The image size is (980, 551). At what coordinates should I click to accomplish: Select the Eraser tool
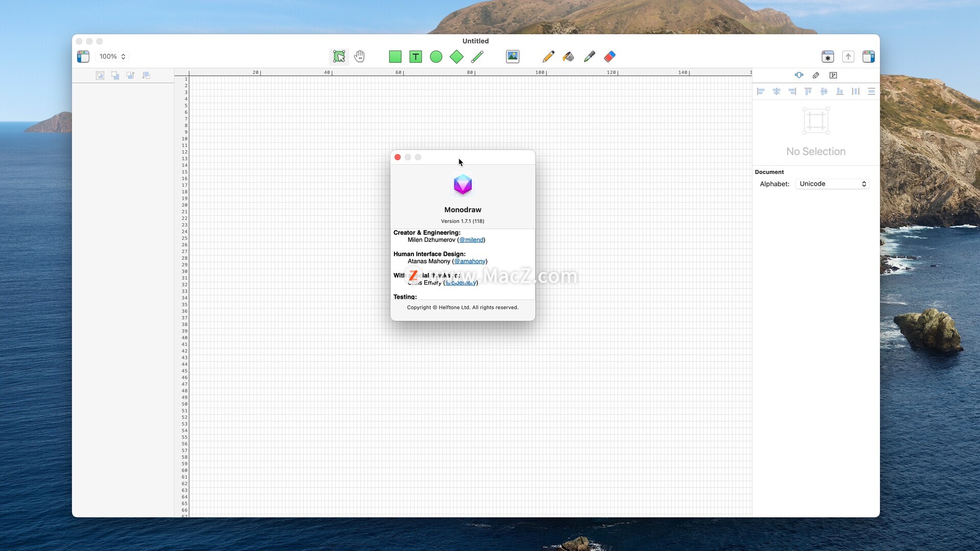[x=610, y=57]
